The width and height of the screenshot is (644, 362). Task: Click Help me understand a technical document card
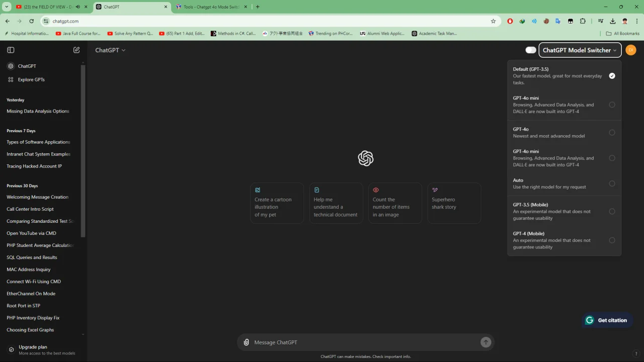336,203
